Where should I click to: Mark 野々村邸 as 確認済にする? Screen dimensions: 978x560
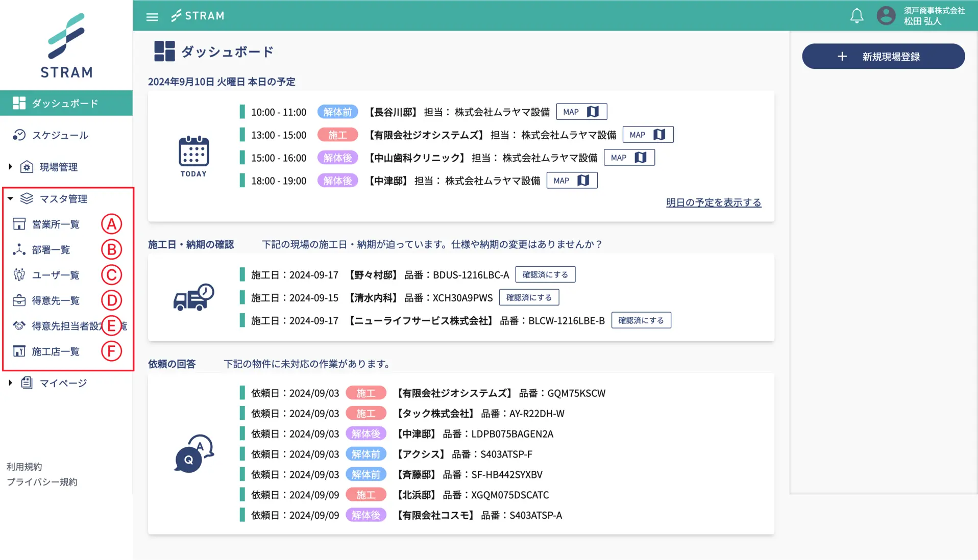point(545,274)
